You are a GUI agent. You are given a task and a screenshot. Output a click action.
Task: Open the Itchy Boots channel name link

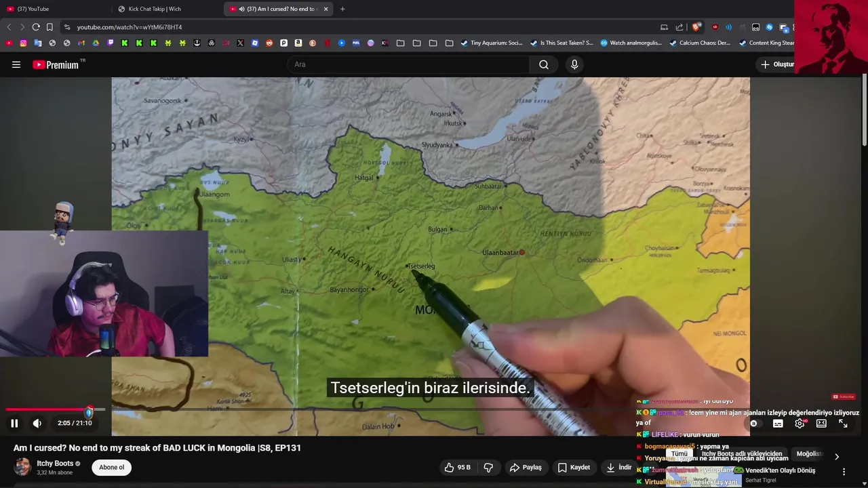coord(55,463)
